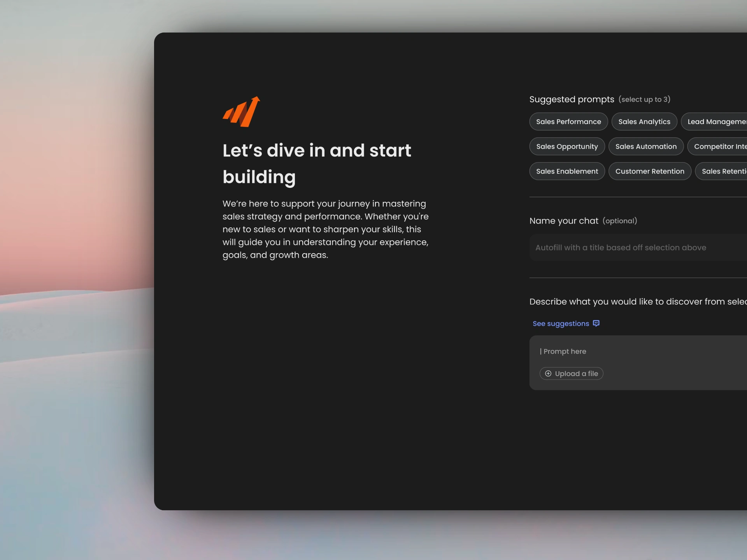Select the Sales Performance prompt chip
The height and width of the screenshot is (560, 747).
[x=568, y=122]
